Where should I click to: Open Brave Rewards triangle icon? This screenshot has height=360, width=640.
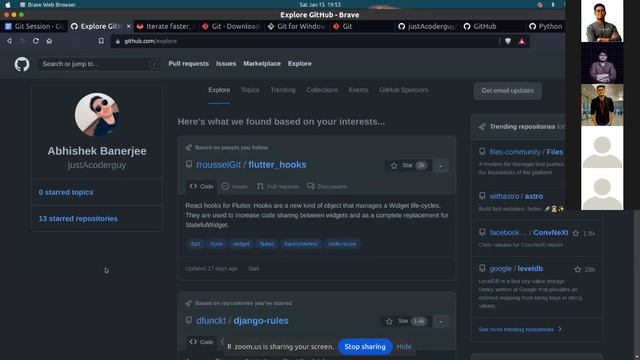click(522, 41)
